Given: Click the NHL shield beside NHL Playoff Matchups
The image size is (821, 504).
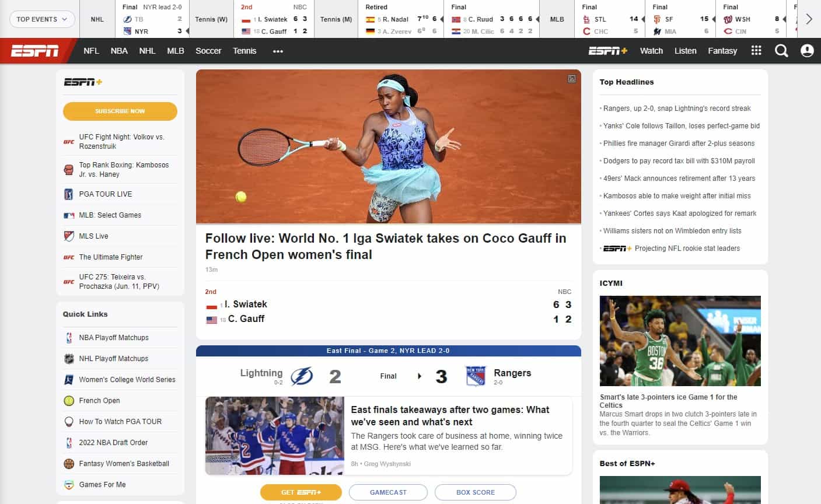Looking at the screenshot, I should point(69,359).
